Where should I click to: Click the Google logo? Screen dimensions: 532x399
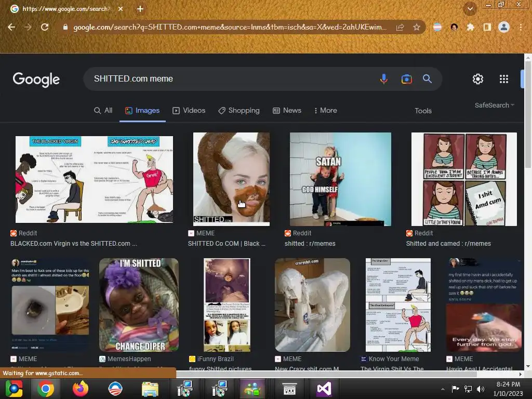[36, 79]
